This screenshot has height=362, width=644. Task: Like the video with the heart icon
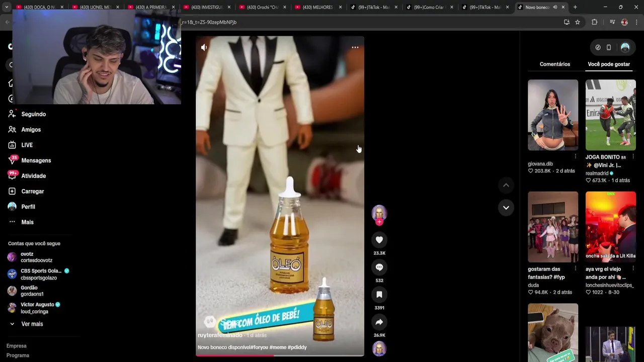click(x=379, y=240)
